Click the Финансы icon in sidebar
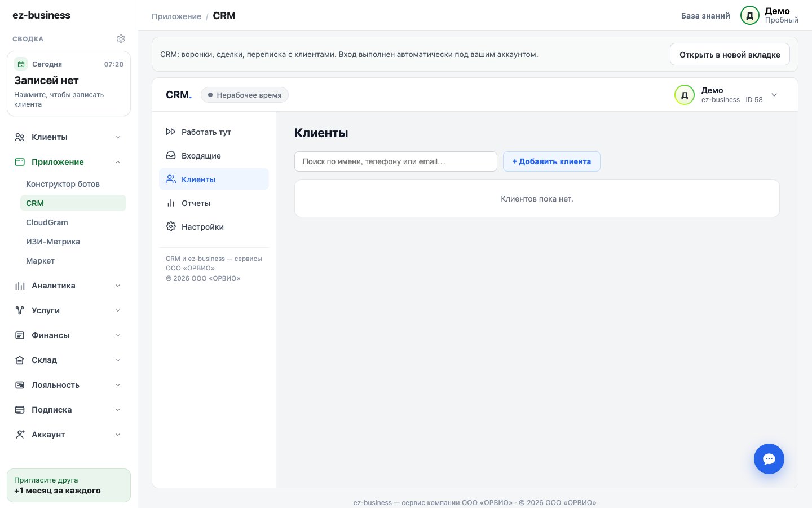Viewport: 812px width, 508px height. (x=20, y=335)
